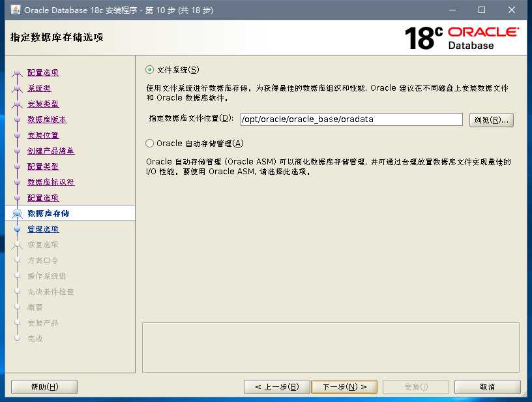Click the disabled 恢复选项 step
532x402 pixels.
[x=43, y=245]
